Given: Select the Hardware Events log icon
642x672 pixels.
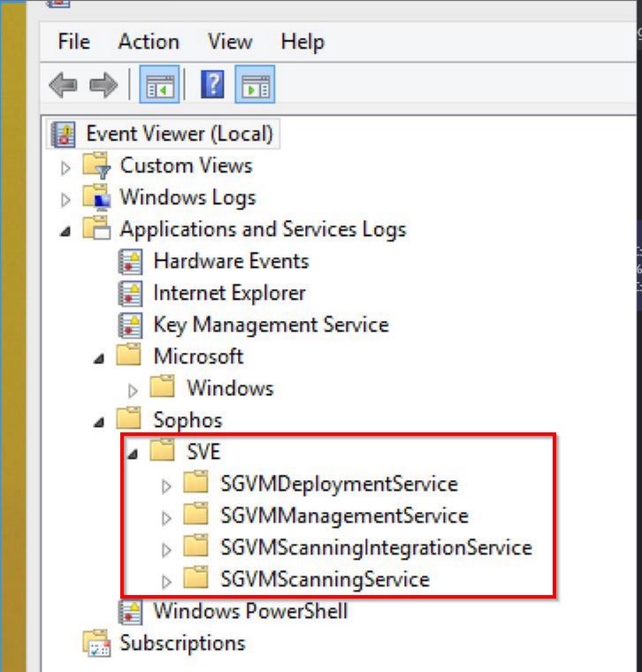Looking at the screenshot, I should tap(130, 262).
